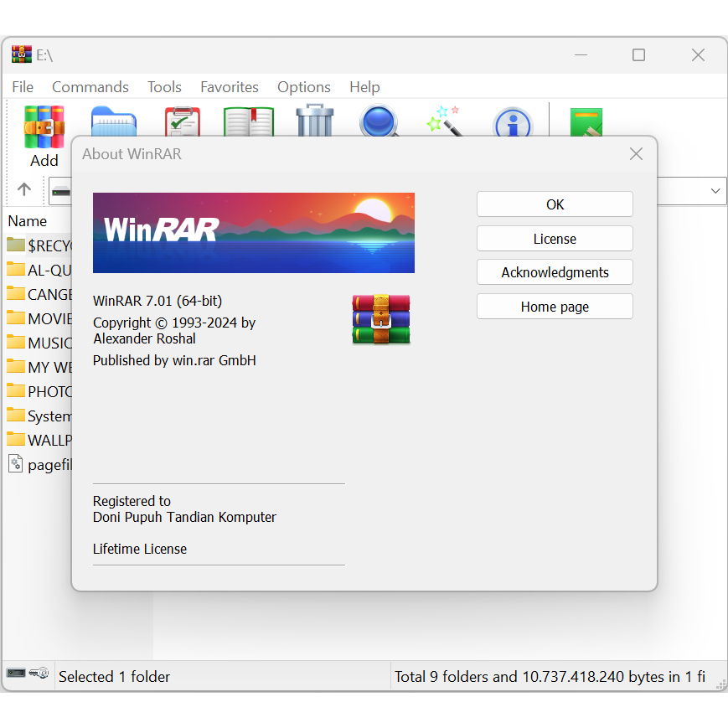
Task: Click the 'Published by win.rar GmbH' text
Action: tap(174, 360)
